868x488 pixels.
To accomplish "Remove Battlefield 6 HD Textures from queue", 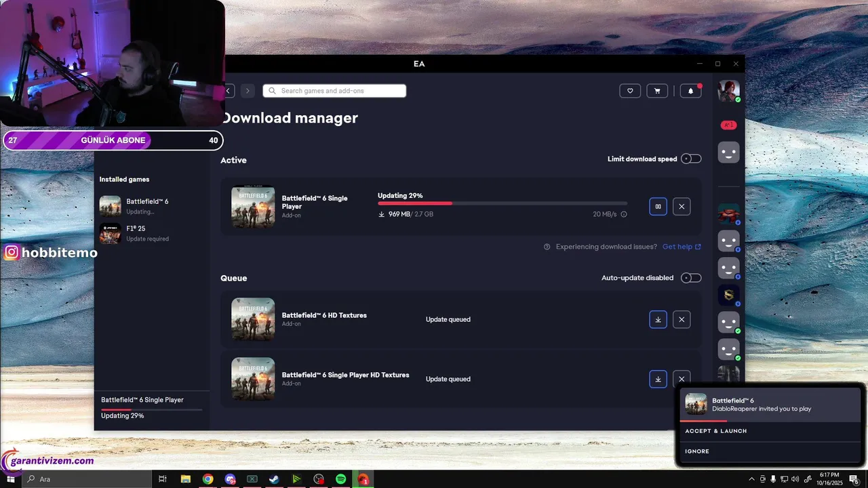I will [682, 319].
